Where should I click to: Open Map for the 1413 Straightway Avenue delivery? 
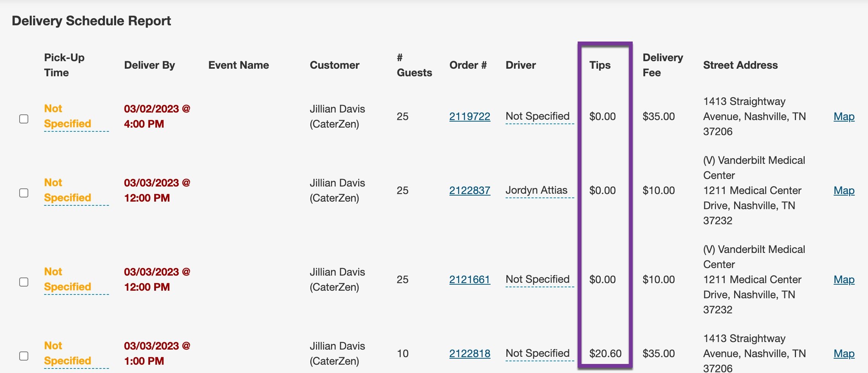point(844,116)
